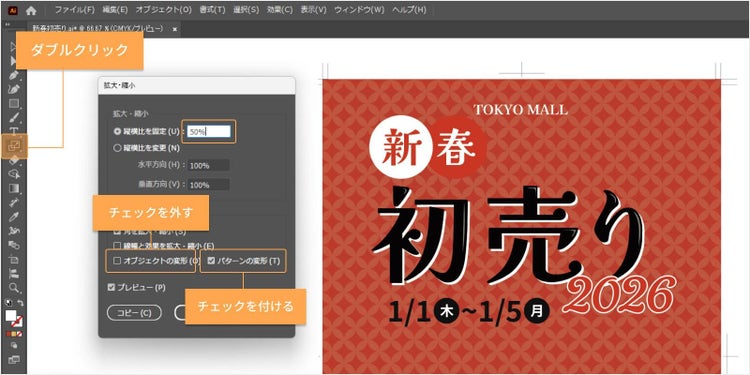This screenshot has height=375, width=750.
Task: Select the 縦横比を変更 (N) radio button
Action: click(117, 148)
